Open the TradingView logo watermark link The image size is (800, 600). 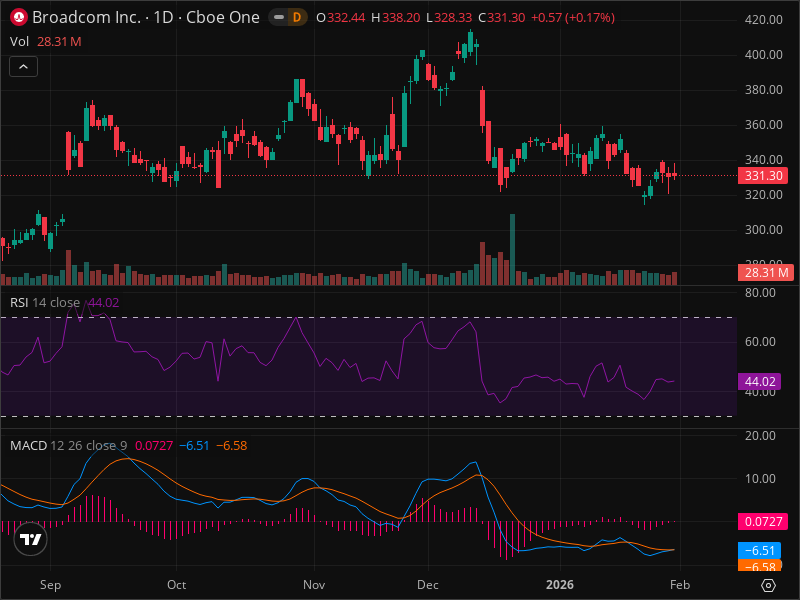(31, 539)
